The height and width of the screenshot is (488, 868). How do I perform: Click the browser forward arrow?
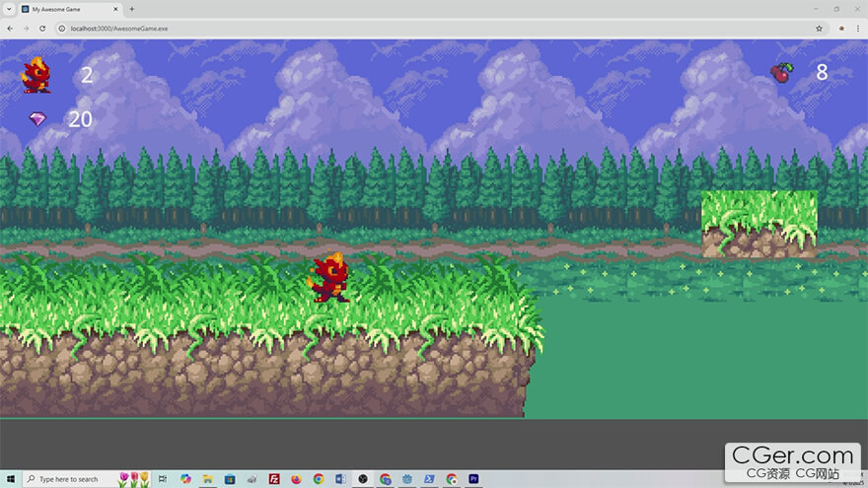[x=26, y=29]
